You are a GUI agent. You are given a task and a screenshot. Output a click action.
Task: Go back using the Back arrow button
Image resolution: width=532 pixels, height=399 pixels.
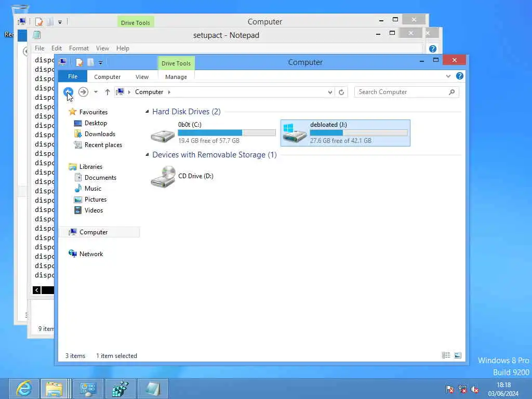68,91
